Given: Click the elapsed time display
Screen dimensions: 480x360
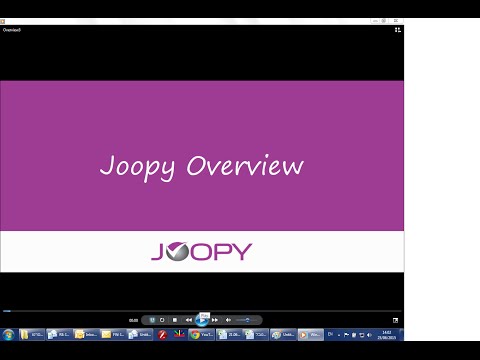Looking at the screenshot, I should click(x=133, y=320).
